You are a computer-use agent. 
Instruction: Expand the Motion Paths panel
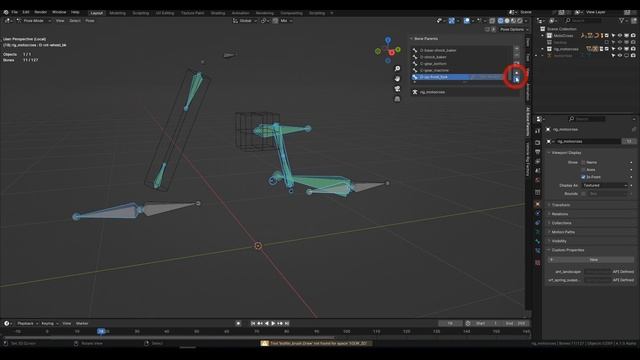click(x=563, y=232)
